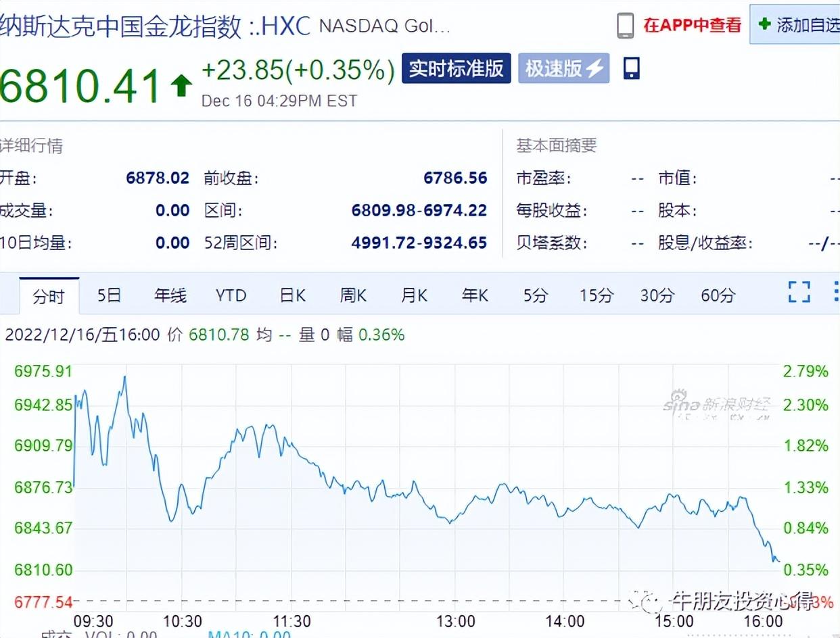This screenshot has height=638, width=840.
Task: Switch to the 5分 interval tab
Action: (535, 295)
